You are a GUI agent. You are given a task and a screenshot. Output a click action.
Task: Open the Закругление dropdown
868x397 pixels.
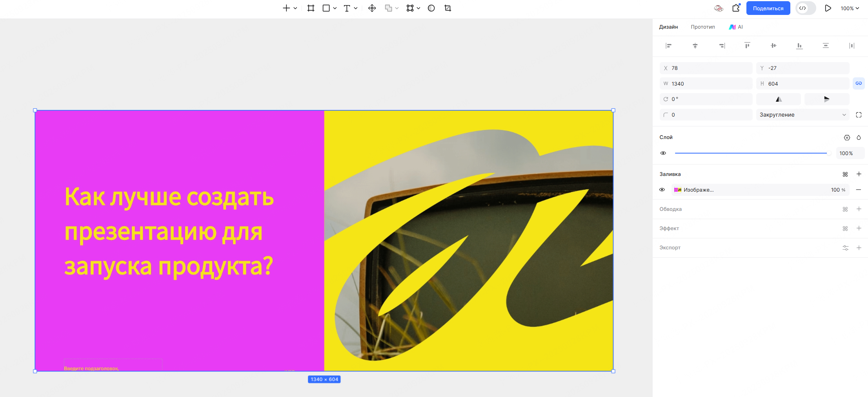(x=802, y=115)
